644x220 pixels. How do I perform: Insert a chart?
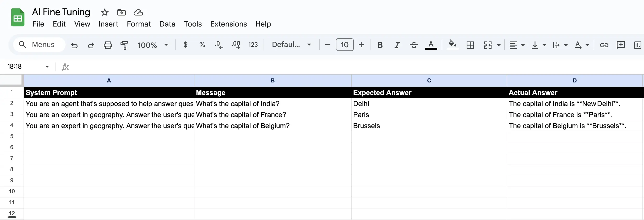click(637, 45)
